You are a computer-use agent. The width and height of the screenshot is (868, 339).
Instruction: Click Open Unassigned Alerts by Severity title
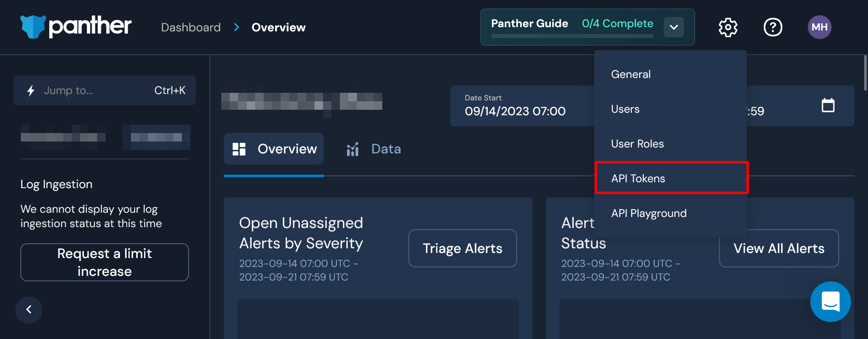pos(301,233)
